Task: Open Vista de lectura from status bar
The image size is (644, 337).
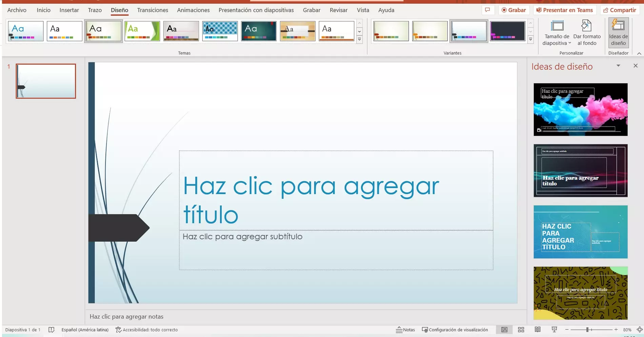Action: [538, 330]
